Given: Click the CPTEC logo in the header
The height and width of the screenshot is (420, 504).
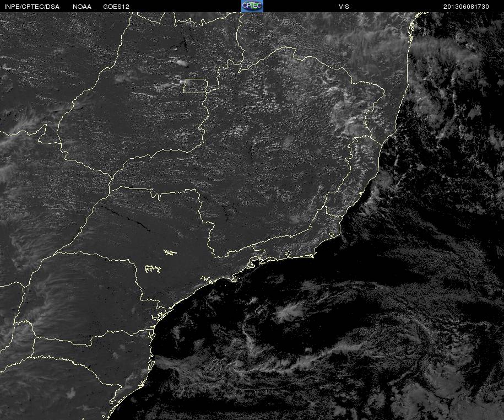Looking at the screenshot, I should click(x=252, y=6).
